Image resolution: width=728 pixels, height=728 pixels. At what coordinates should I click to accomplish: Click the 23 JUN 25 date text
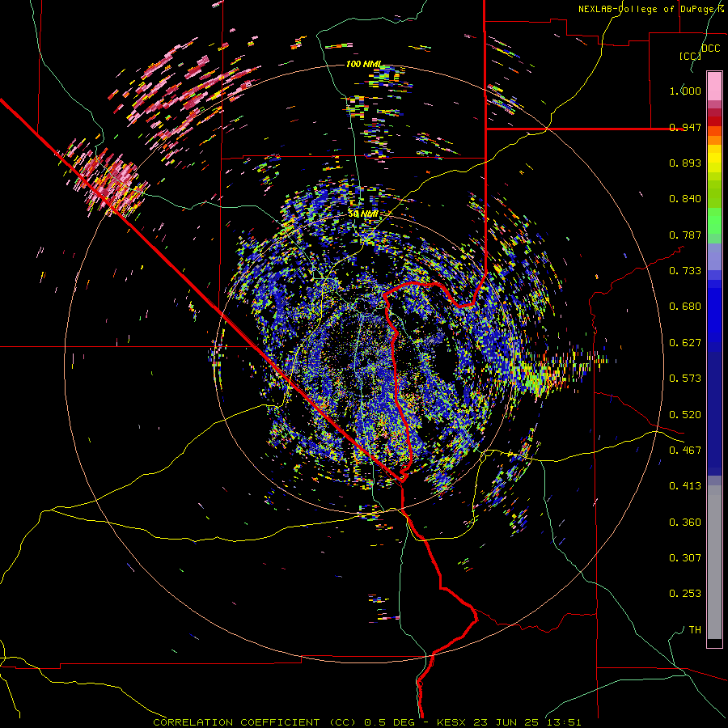tap(506, 722)
